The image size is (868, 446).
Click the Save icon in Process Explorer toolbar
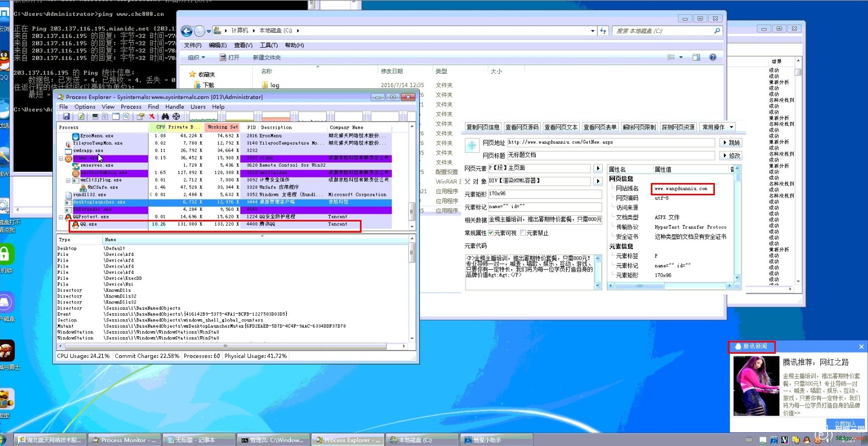66,117
